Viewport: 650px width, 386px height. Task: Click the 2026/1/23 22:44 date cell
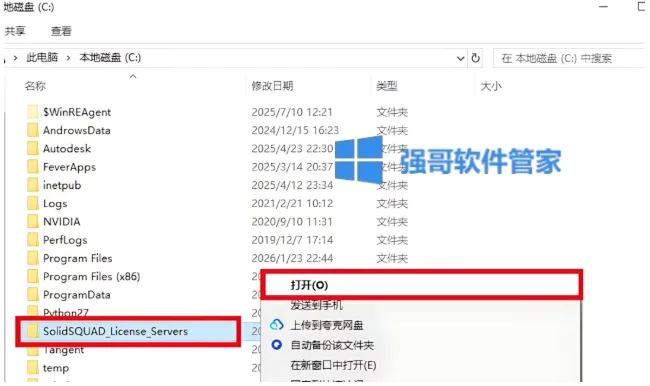point(292,258)
